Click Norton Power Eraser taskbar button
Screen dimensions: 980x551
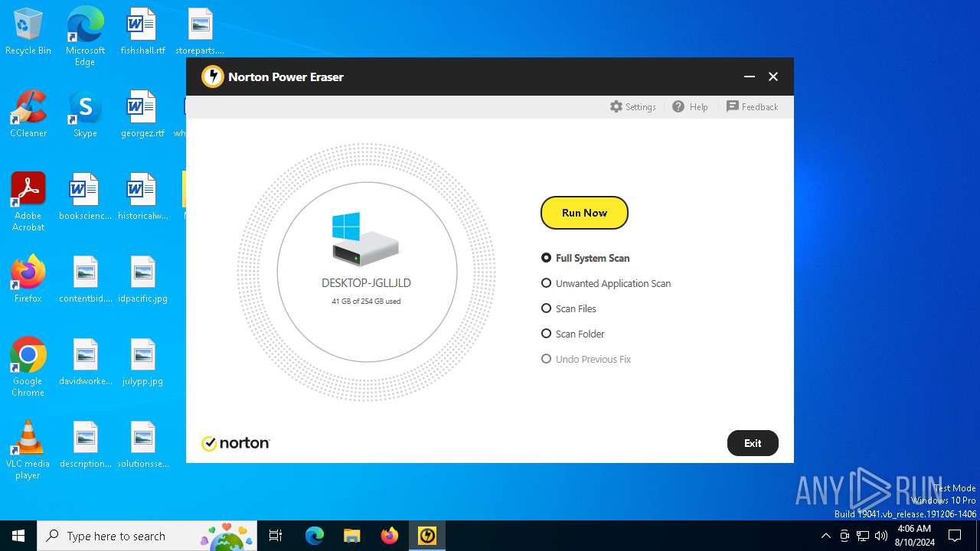click(x=427, y=536)
